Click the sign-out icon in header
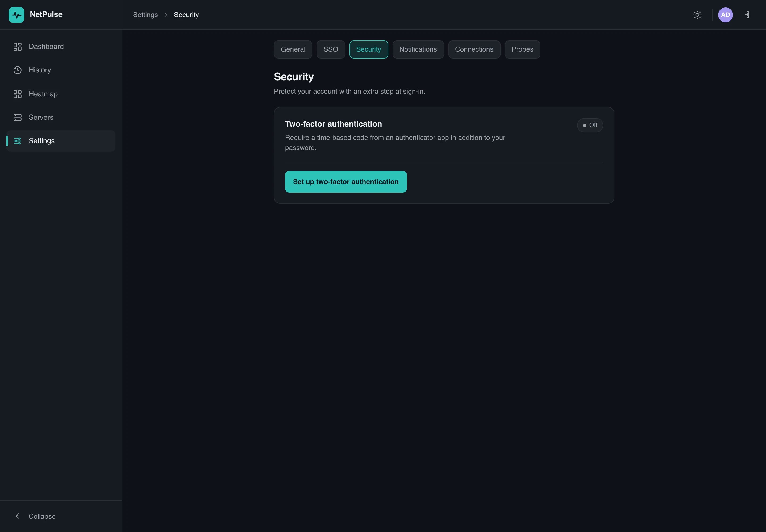766x532 pixels. [747, 15]
